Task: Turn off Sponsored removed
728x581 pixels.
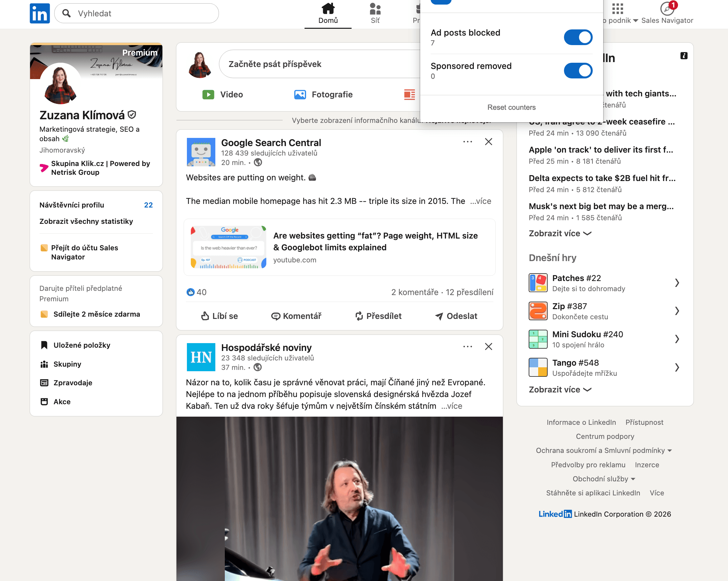Action: coord(578,71)
